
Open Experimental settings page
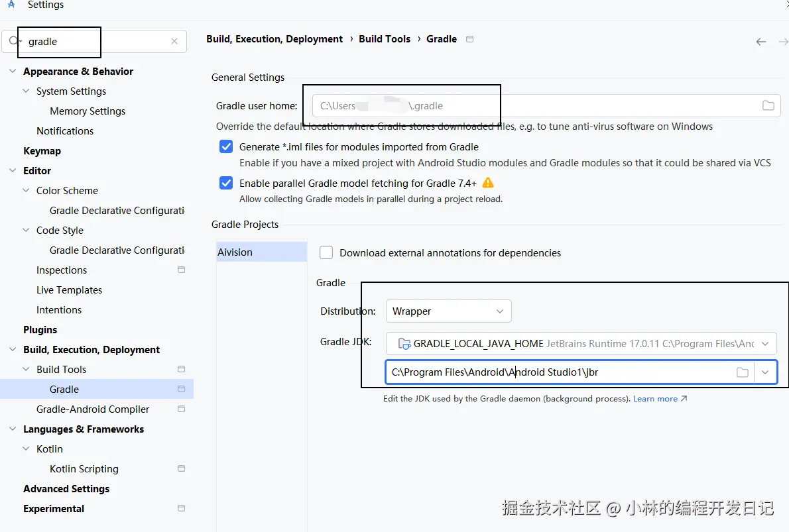click(54, 508)
